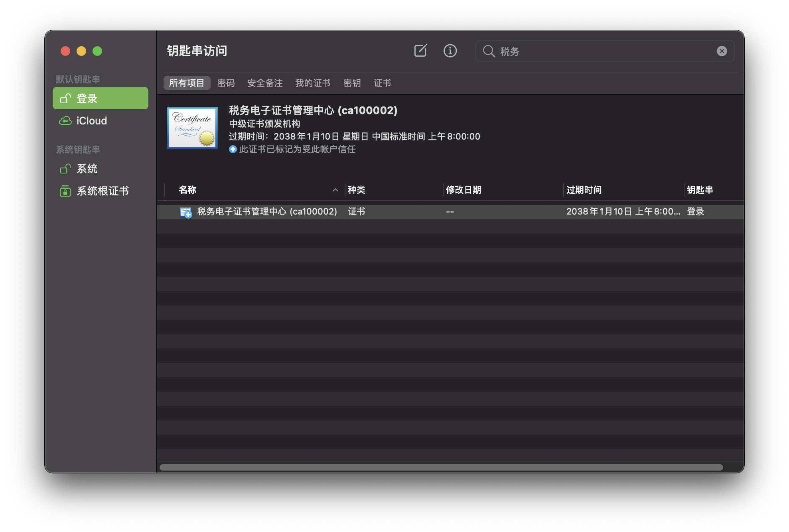Select the iCloud keychain in sidebar
This screenshot has width=789, height=532.
pos(91,120)
